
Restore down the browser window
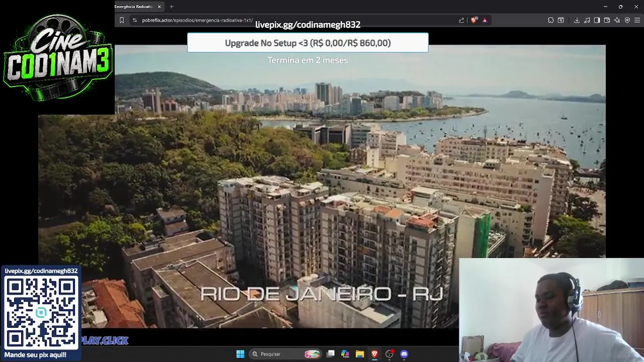[x=620, y=7]
